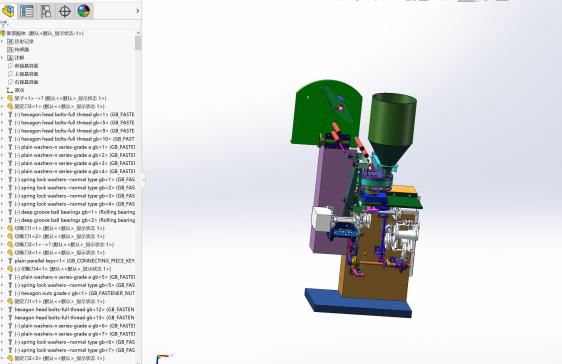Click the feature tree vertical scrollbar thumb

(x=138, y=43)
